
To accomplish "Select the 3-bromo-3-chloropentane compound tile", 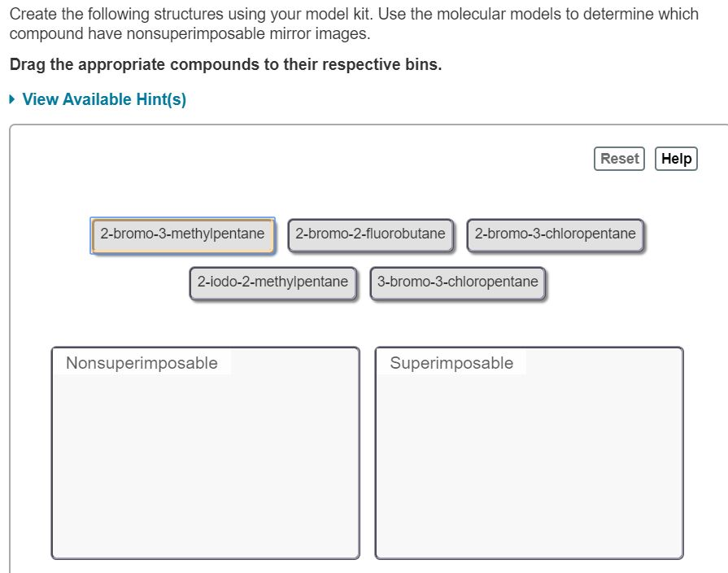I will point(456,282).
